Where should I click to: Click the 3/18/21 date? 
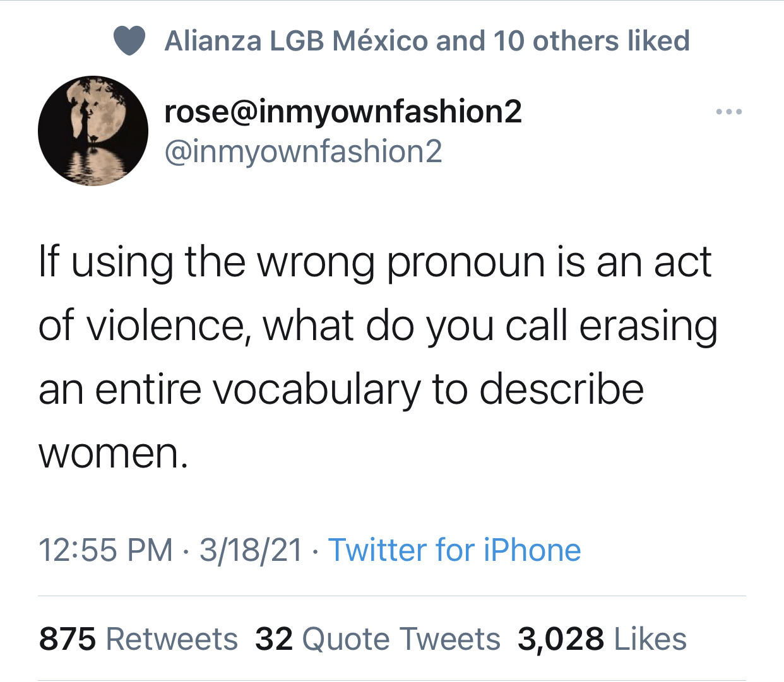251,550
